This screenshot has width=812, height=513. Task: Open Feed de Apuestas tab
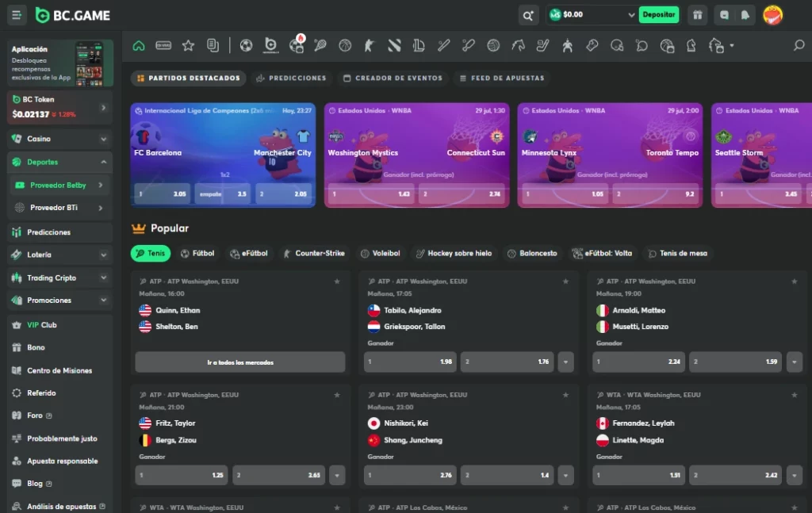pos(502,78)
